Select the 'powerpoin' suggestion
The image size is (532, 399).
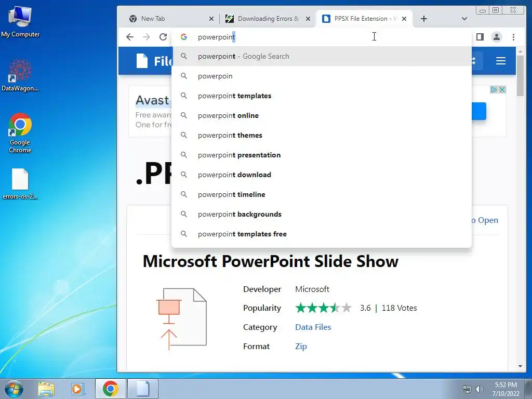point(322,76)
